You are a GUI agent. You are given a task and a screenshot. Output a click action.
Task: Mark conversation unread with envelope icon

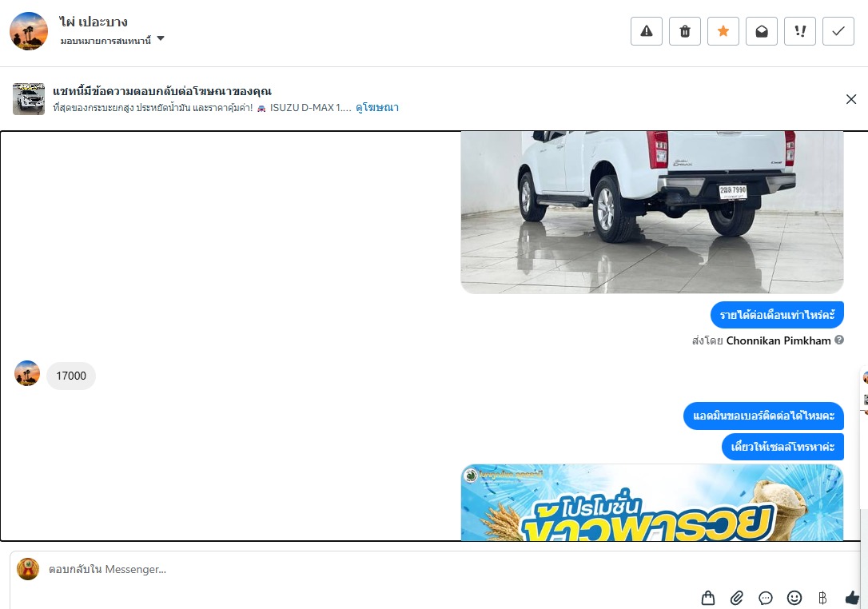[x=762, y=31]
